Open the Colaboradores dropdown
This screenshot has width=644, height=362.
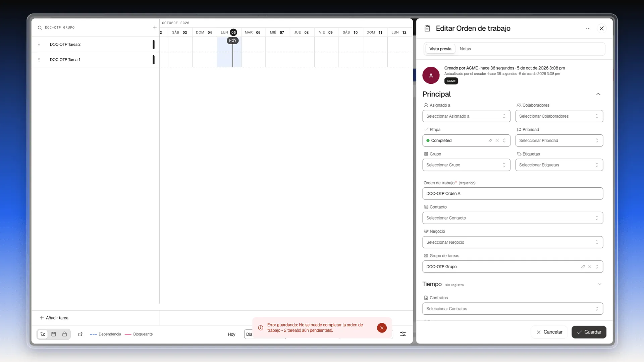[559, 116]
